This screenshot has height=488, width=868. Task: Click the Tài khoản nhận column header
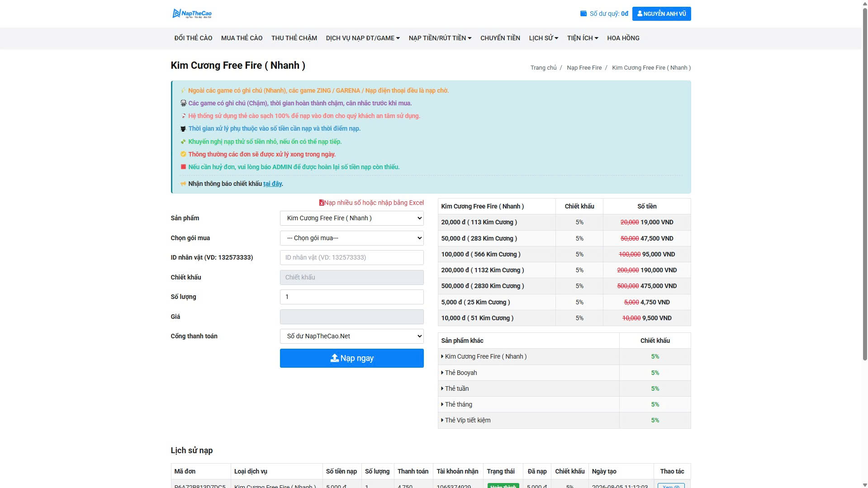tap(457, 471)
